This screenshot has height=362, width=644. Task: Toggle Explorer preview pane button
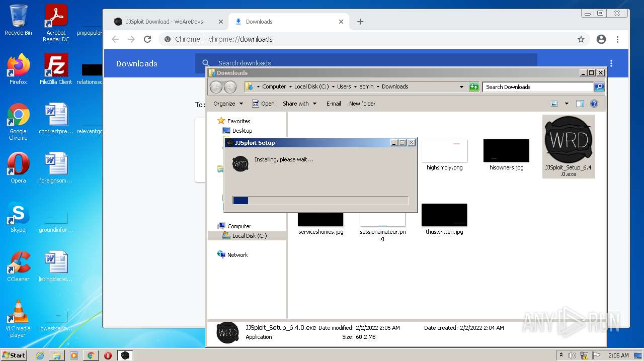pos(580,104)
